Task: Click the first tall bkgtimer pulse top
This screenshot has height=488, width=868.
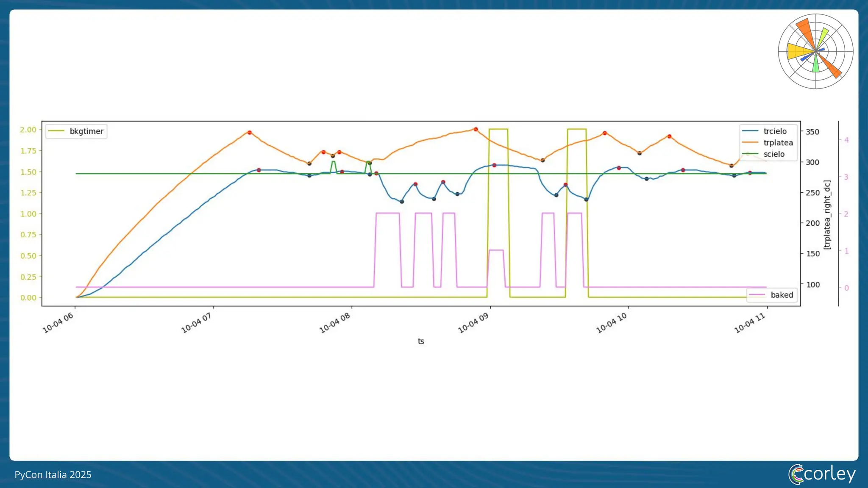Action: (498, 129)
